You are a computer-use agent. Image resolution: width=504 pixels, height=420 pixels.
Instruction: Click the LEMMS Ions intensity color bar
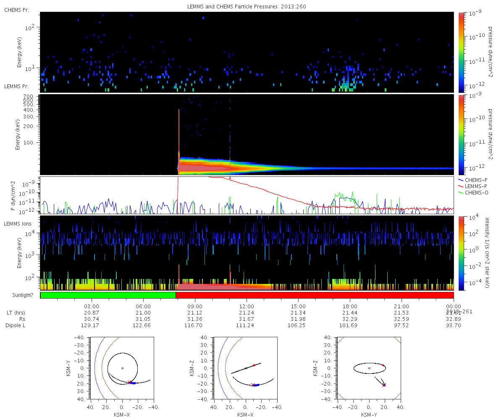click(x=461, y=253)
